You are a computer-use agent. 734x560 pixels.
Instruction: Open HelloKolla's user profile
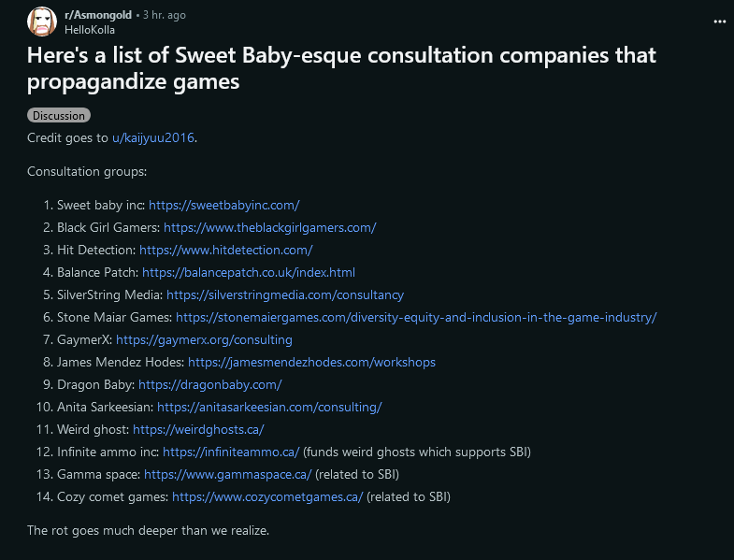click(90, 30)
